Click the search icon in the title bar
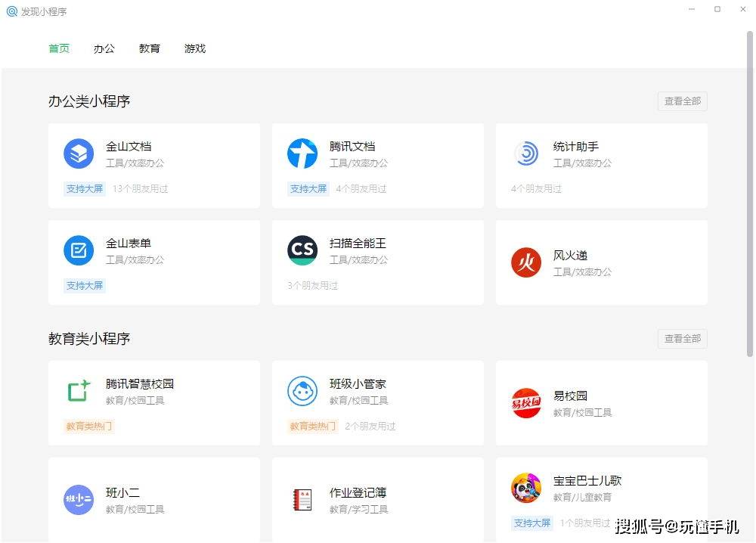This screenshot has width=756, height=543. 11,11
